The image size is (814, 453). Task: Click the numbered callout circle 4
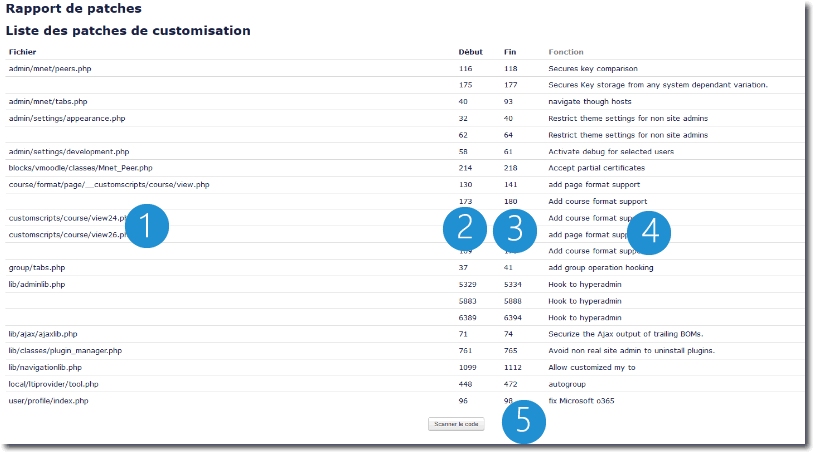649,231
